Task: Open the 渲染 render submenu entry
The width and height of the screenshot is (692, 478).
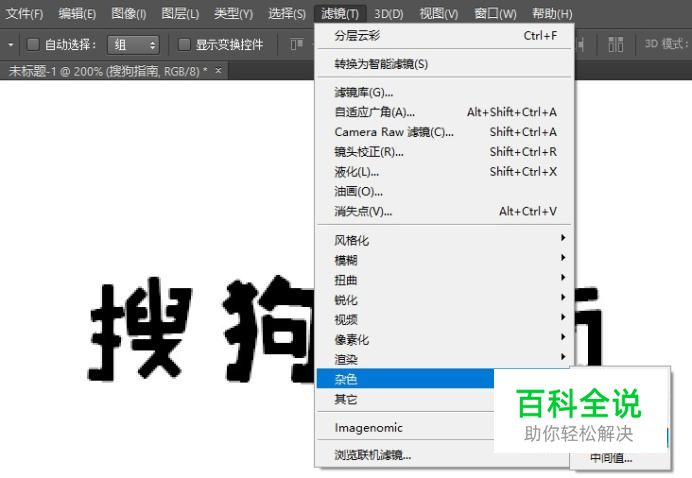Action: click(445, 359)
